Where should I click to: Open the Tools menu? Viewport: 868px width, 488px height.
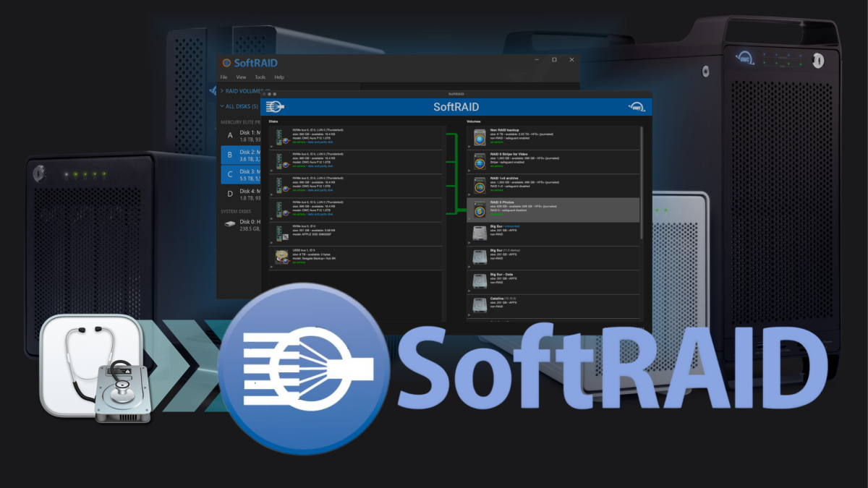[x=260, y=77]
